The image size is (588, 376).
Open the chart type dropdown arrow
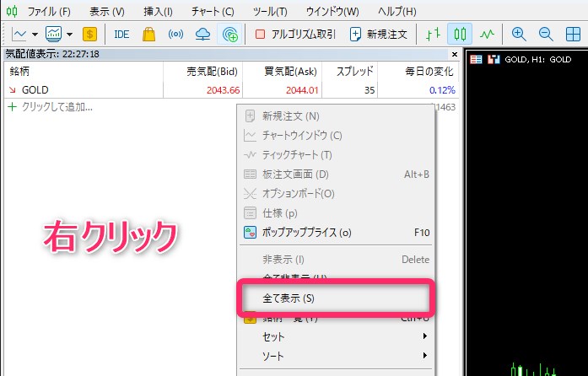pyautogui.click(x=35, y=35)
